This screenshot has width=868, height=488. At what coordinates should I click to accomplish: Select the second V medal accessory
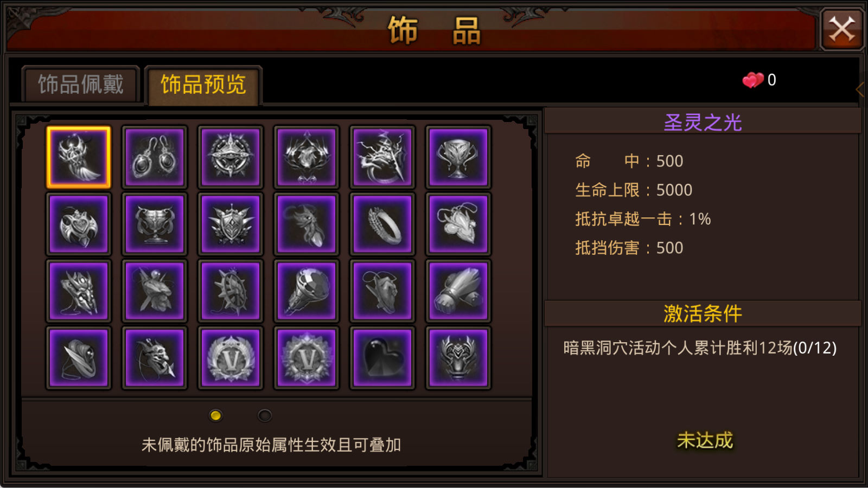(x=307, y=358)
